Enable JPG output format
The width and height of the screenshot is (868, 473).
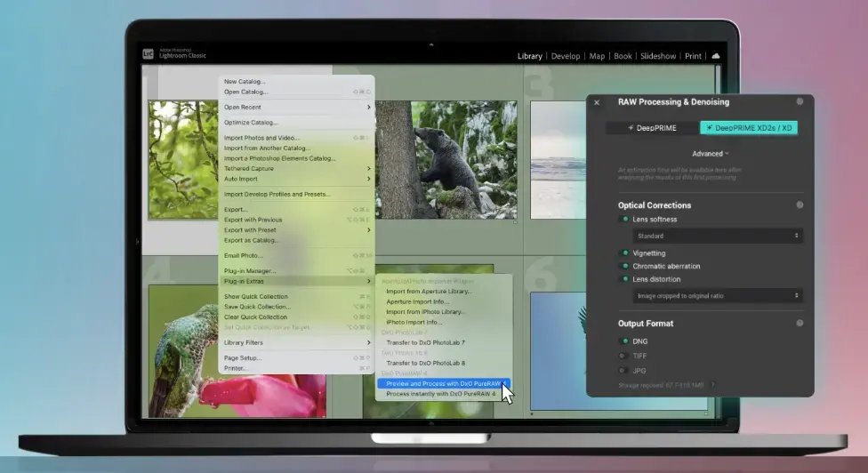pos(624,371)
